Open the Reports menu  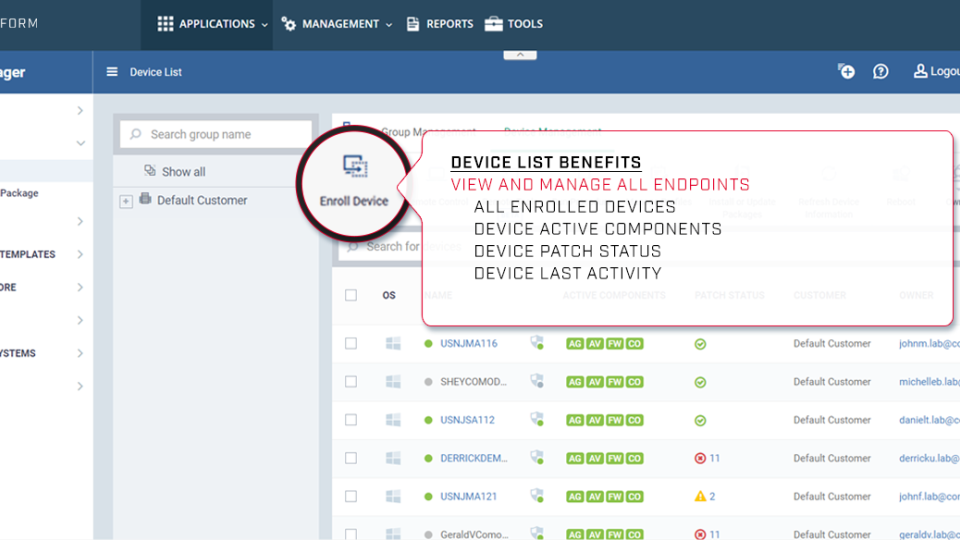pyautogui.click(x=440, y=24)
